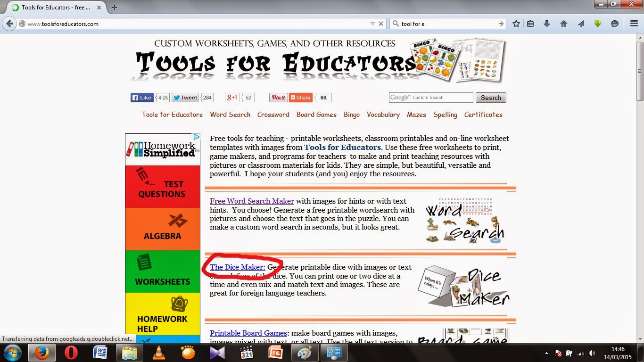Screen dimensions: 644x362
Task: Click the Homework Help ad panel
Action: coord(163,314)
